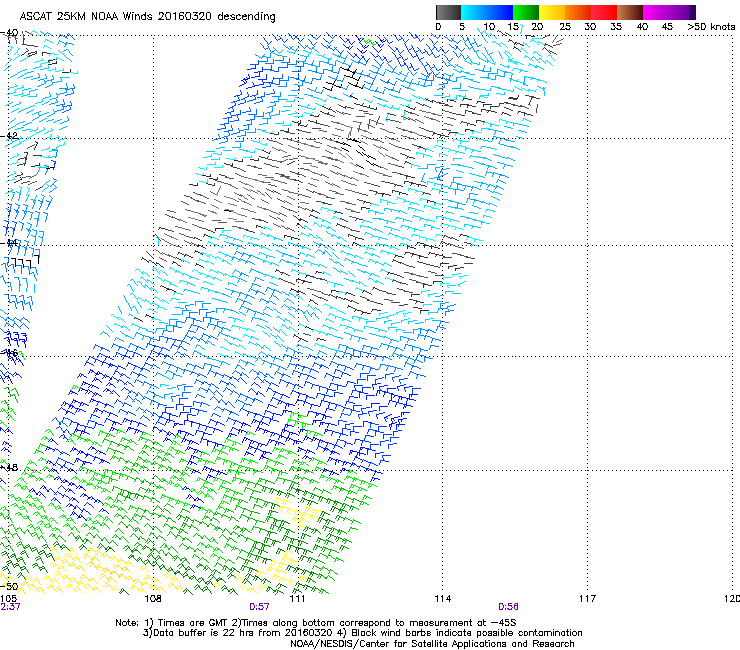Click the note "Black wind barbs indicate possible contamination"

467,633
